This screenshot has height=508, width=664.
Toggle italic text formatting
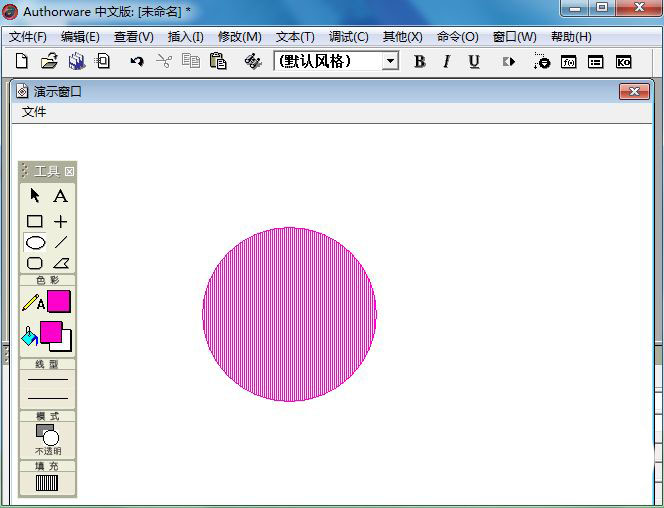click(446, 61)
